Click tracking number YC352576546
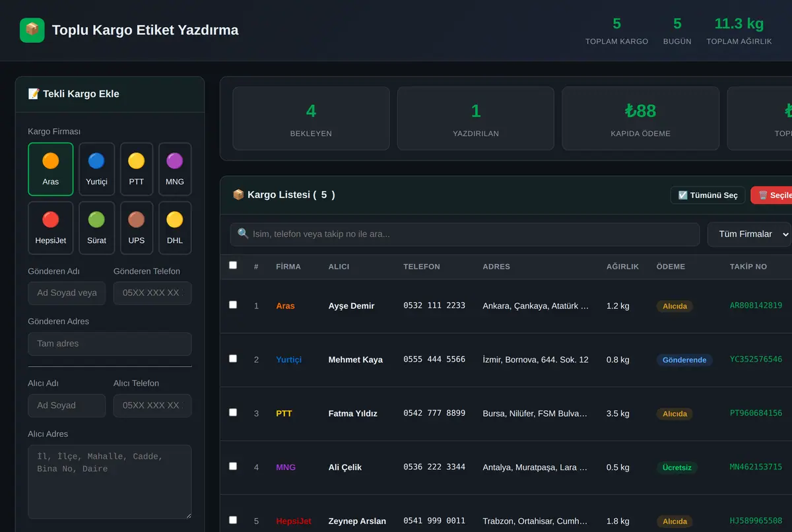Viewport: 792px width, 532px height. coord(756,360)
